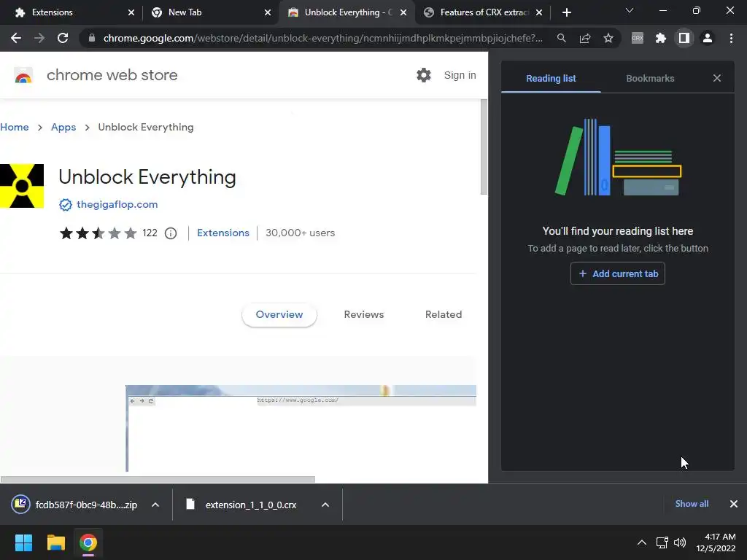747x560 pixels.
Task: Click the 30,000+ users text
Action: tap(300, 233)
